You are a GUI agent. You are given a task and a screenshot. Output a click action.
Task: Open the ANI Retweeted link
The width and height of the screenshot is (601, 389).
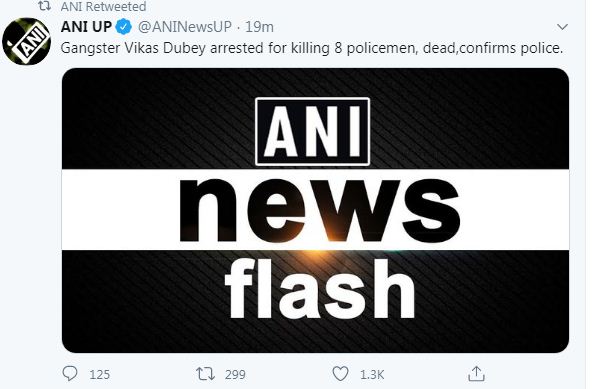(103, 6)
